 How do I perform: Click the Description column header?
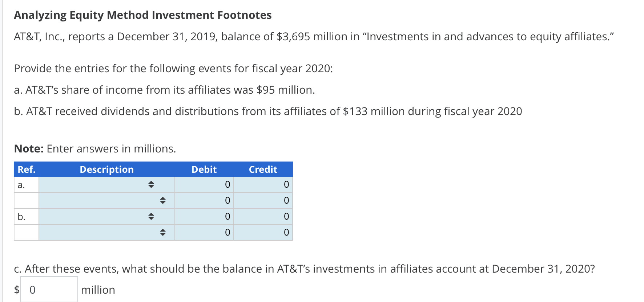106,170
